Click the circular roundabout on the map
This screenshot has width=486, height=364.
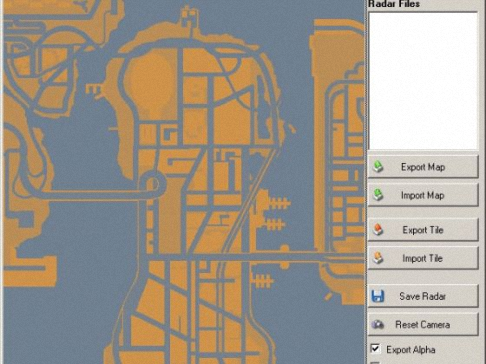(153, 183)
